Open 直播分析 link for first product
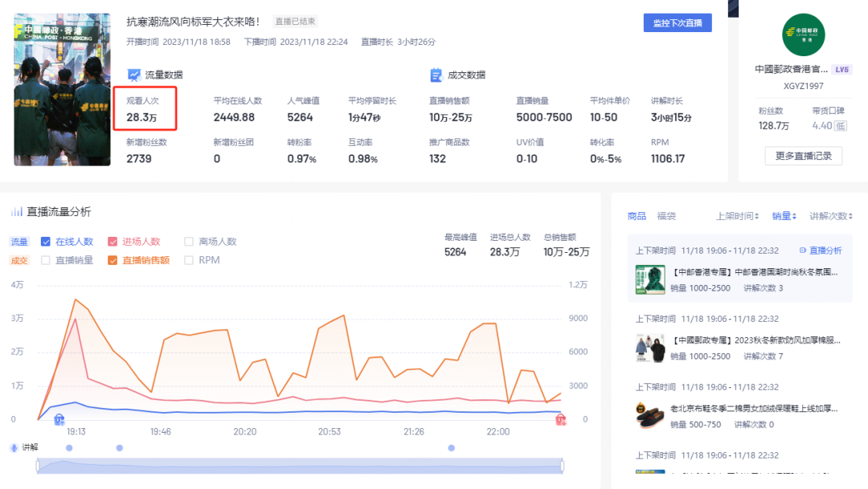The image size is (868, 489). [x=821, y=251]
